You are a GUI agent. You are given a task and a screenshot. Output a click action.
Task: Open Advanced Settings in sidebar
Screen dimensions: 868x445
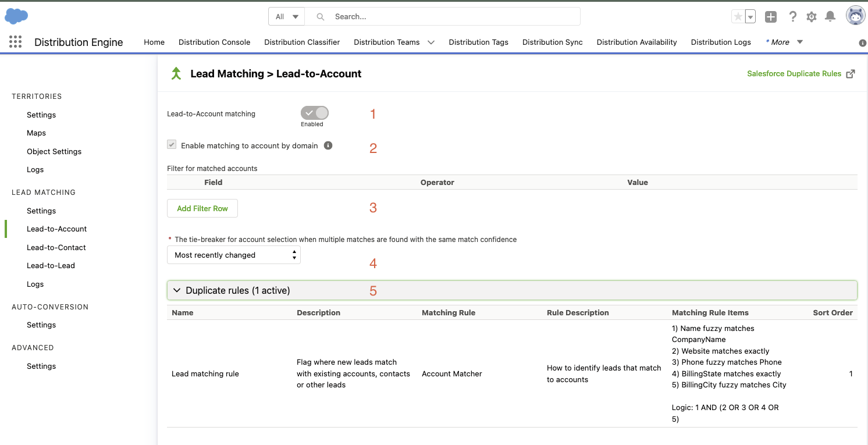(41, 366)
